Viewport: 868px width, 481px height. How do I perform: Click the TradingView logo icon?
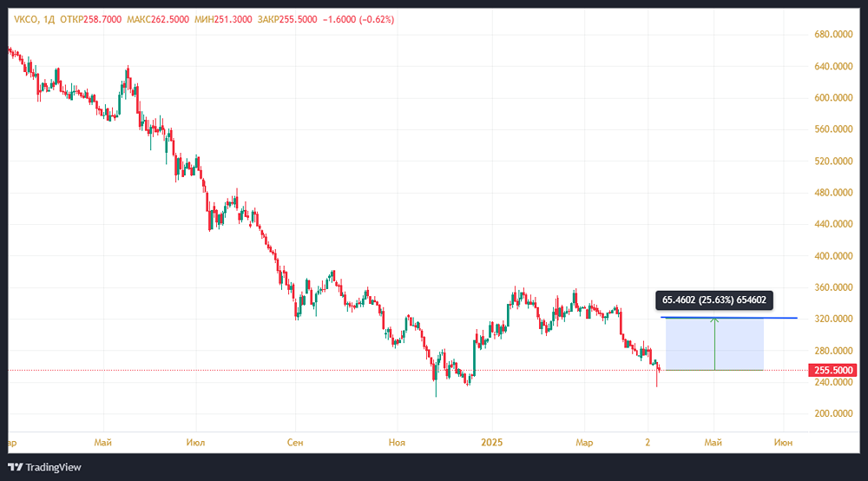[15, 467]
